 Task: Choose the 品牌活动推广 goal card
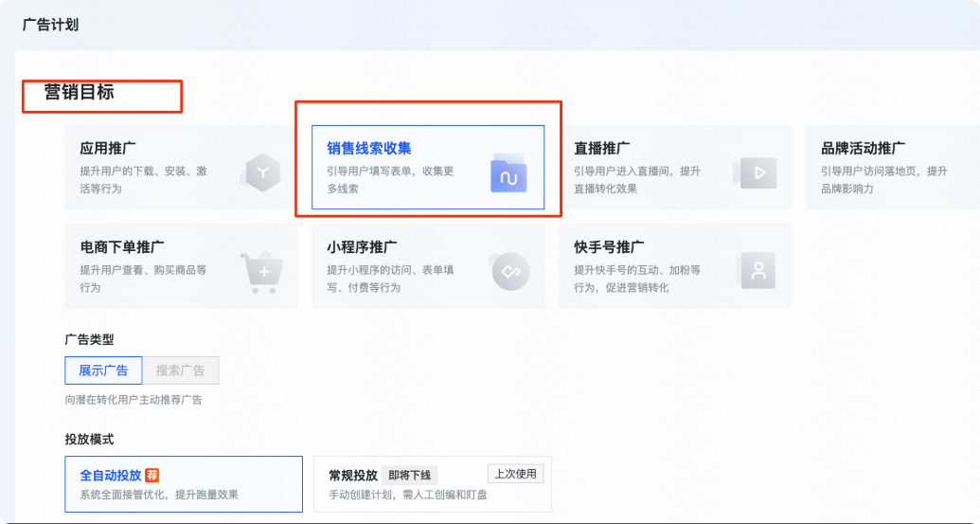tap(893, 167)
